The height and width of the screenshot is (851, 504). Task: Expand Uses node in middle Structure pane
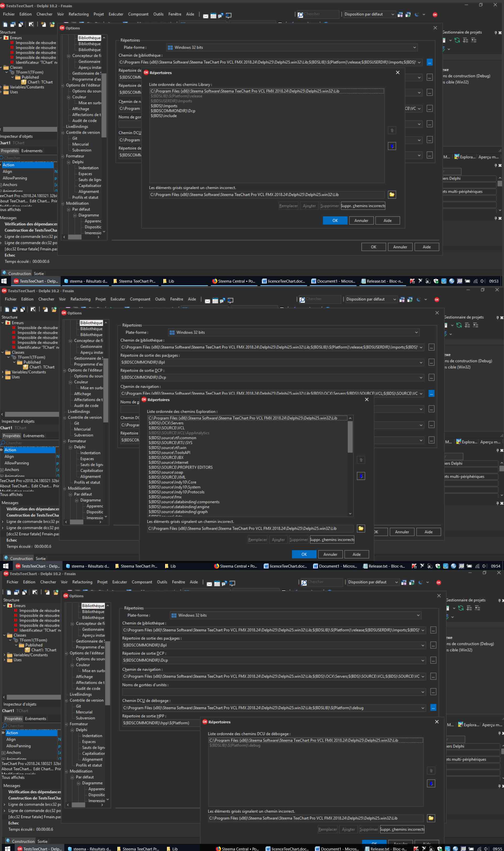point(3,377)
